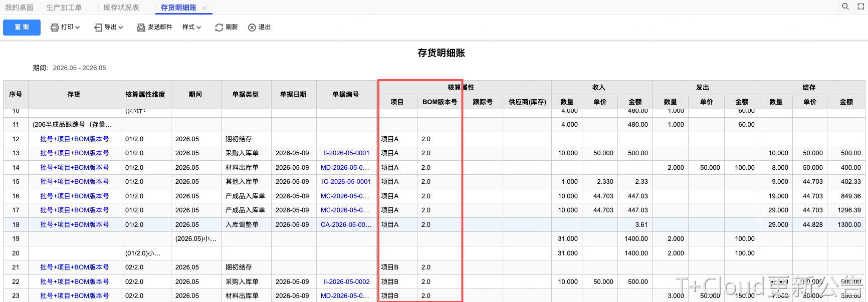Open MD-2026-05 link in row 23
868x302 pixels.
pyautogui.click(x=345, y=296)
